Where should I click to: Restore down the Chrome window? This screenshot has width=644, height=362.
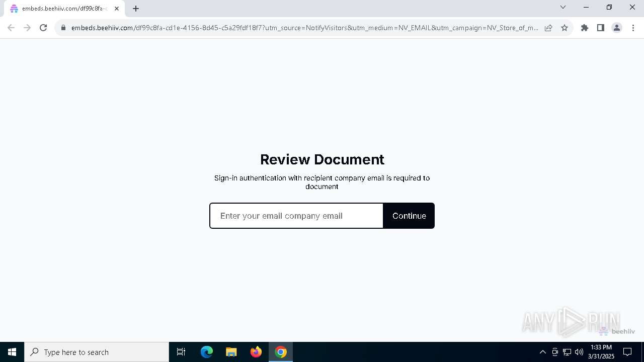point(609,7)
